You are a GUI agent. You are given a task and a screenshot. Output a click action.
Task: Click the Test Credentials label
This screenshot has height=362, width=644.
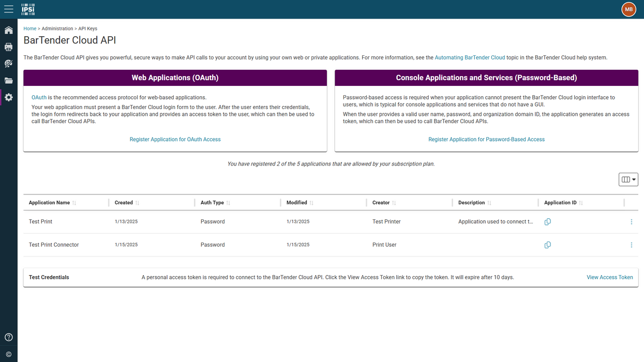pyautogui.click(x=49, y=278)
